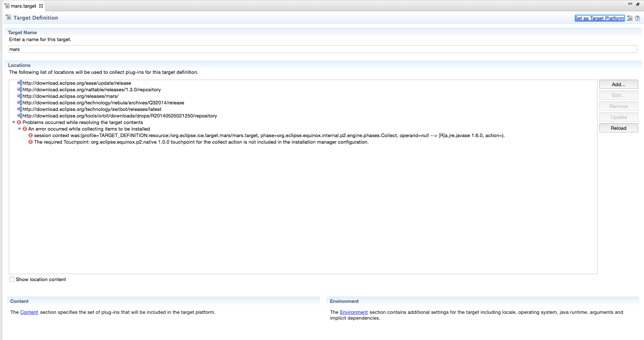
Task: Click the error icon beside 'The required Touchpoint'
Action: [x=31, y=142]
